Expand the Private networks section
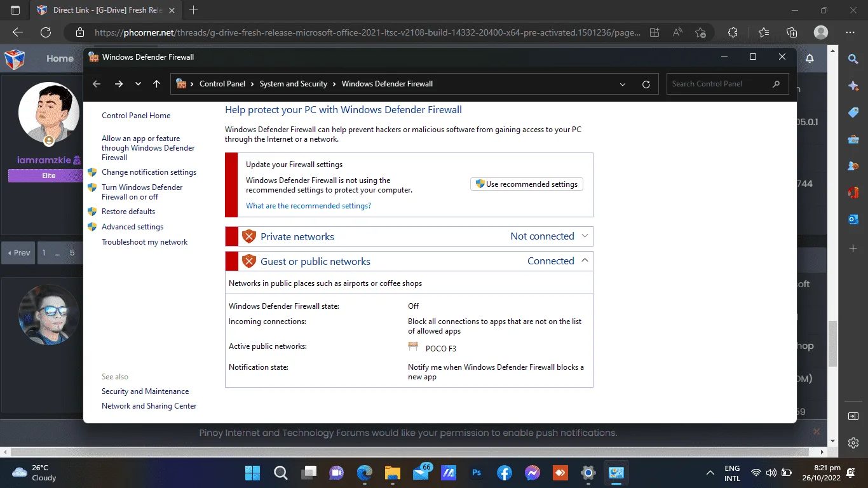Viewport: 868px width, 488px height. [x=586, y=236]
